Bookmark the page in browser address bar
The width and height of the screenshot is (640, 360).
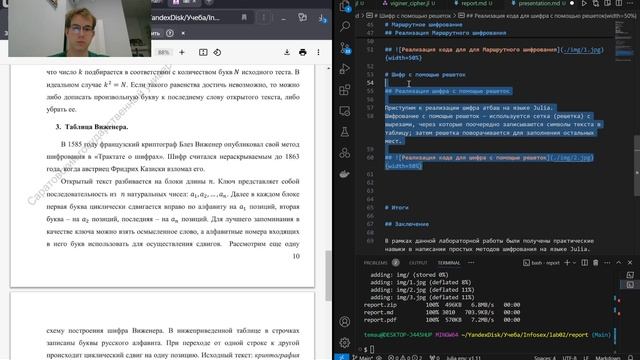coord(244,18)
